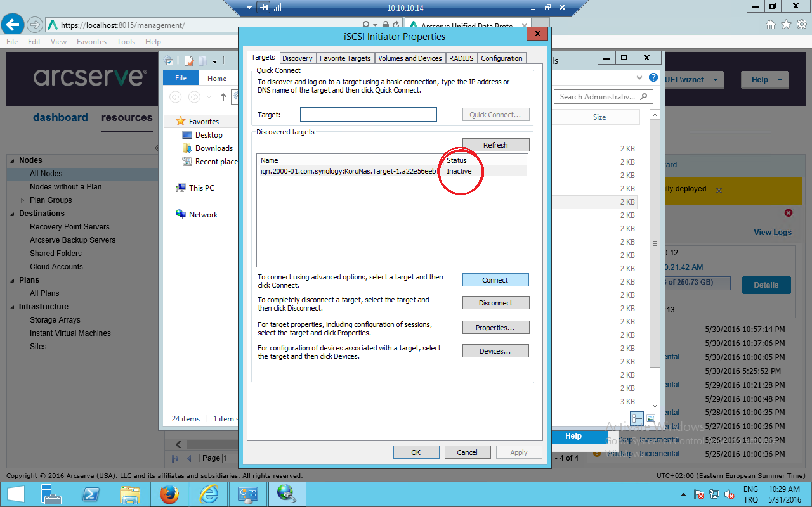Screen dimensions: 812x507
Task: Click the Target text field
Action: [x=368, y=114]
